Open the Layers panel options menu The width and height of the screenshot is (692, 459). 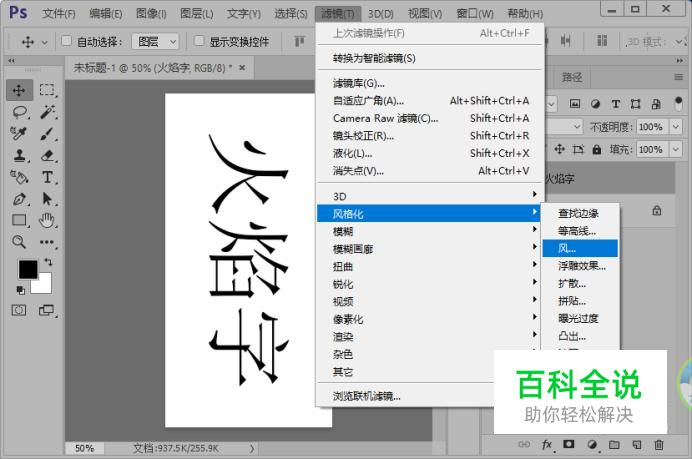(x=678, y=77)
